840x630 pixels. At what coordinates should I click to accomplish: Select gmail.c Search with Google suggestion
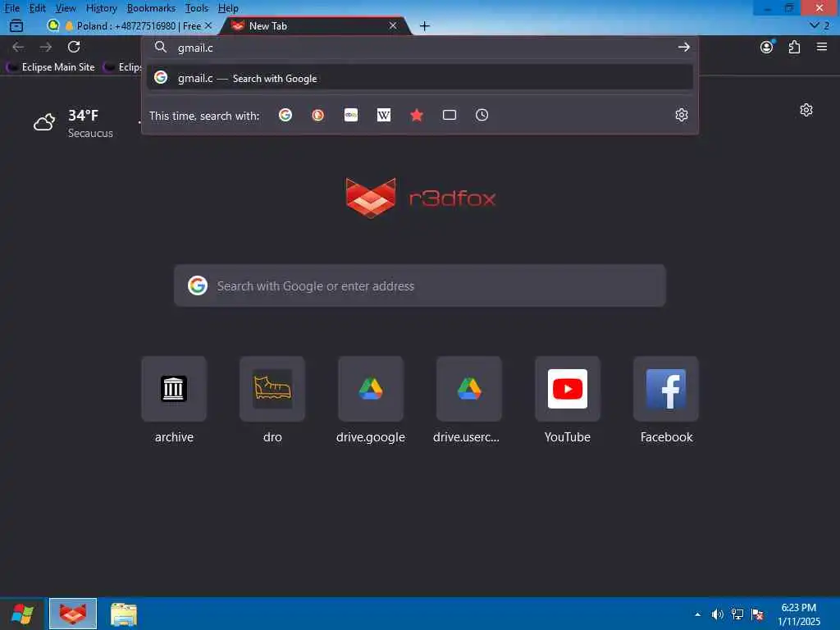click(x=419, y=78)
